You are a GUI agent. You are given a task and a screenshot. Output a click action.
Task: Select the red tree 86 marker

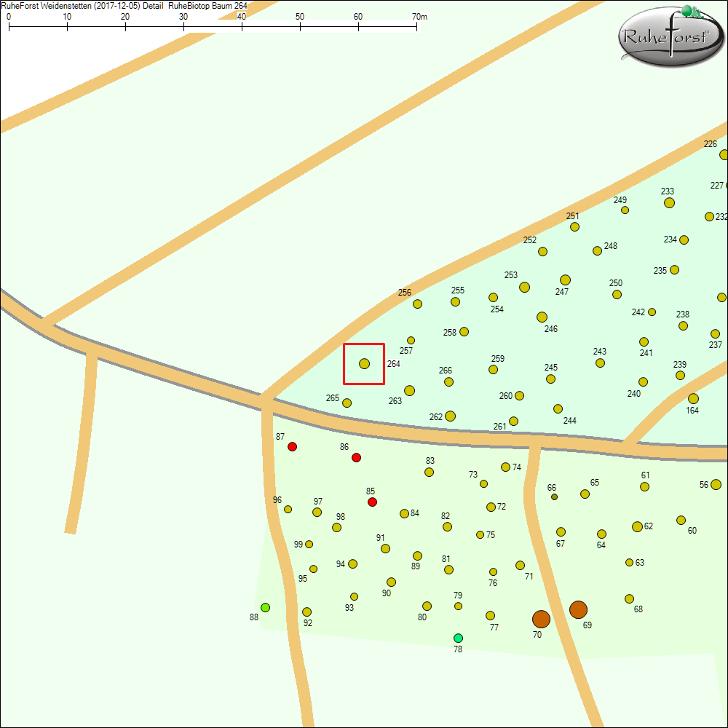tap(356, 457)
